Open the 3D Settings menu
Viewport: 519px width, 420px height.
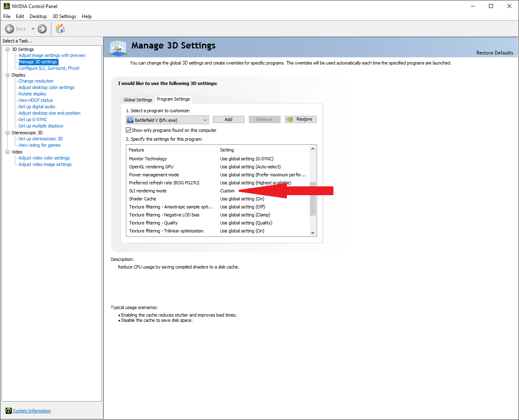click(64, 16)
